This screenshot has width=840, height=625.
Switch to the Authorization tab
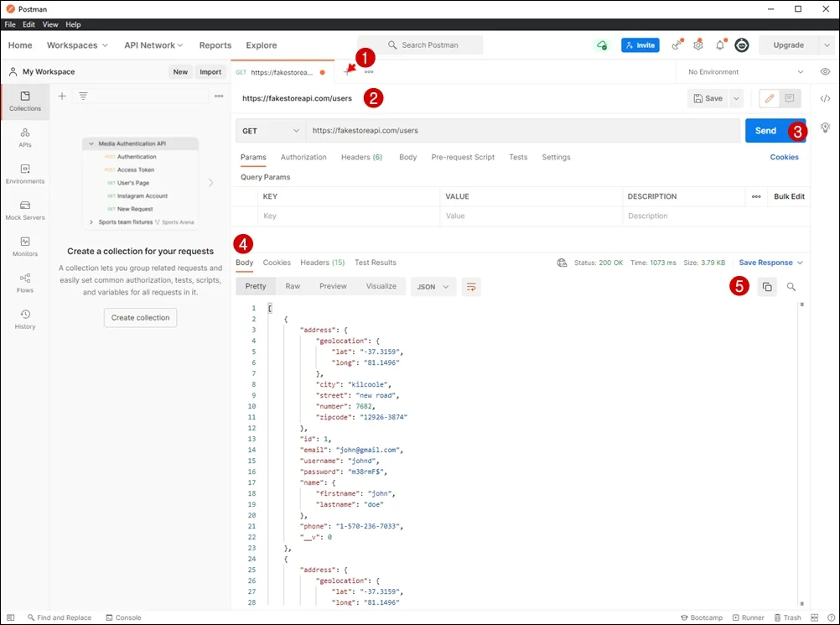[x=303, y=157]
